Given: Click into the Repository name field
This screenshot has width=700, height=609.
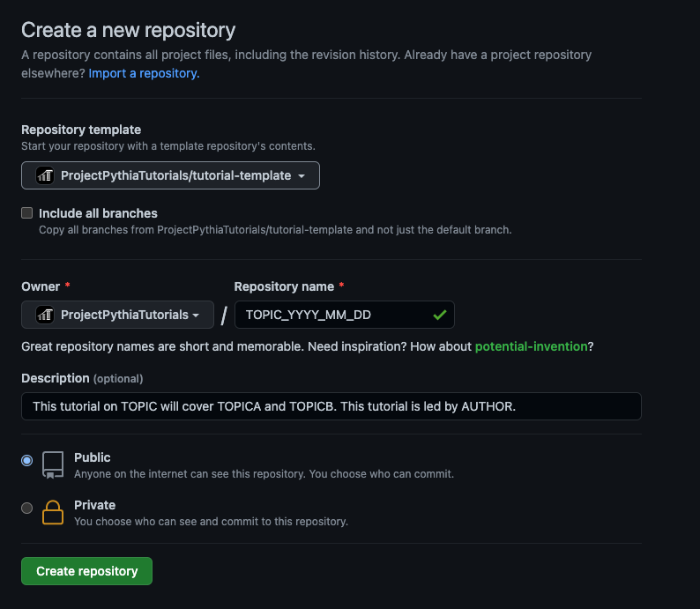Looking at the screenshot, I should pos(335,315).
